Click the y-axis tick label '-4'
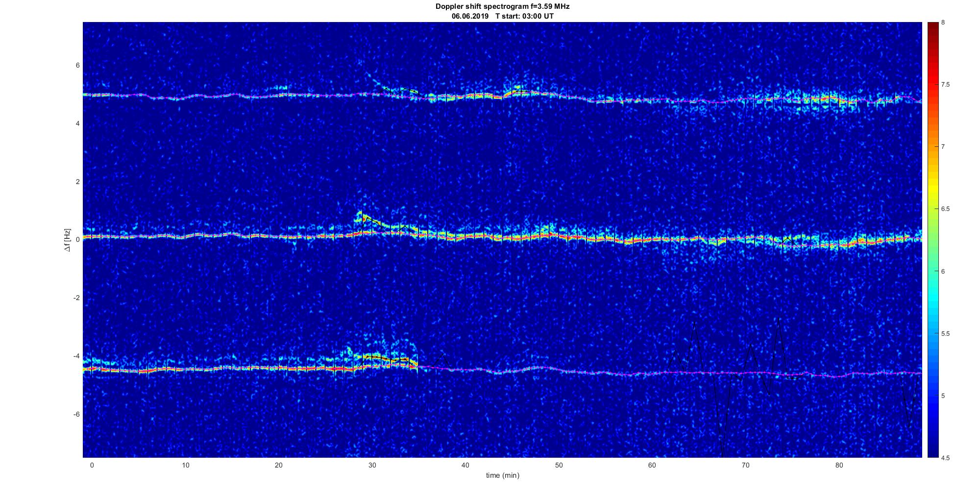 [76, 356]
